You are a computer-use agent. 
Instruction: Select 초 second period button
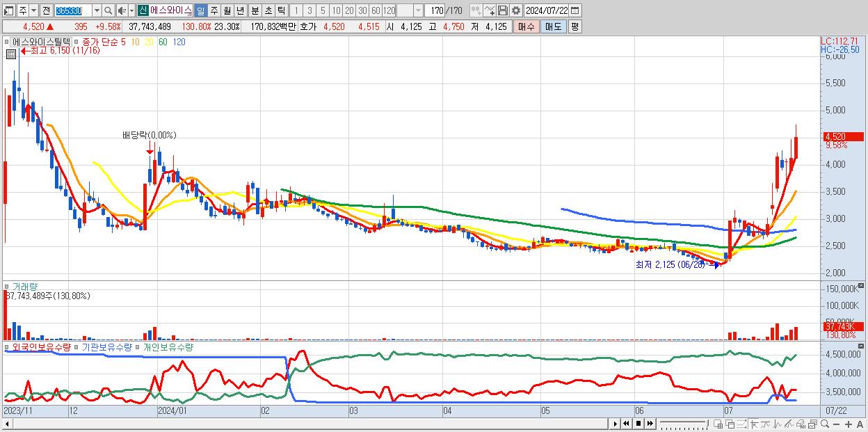click(x=268, y=10)
